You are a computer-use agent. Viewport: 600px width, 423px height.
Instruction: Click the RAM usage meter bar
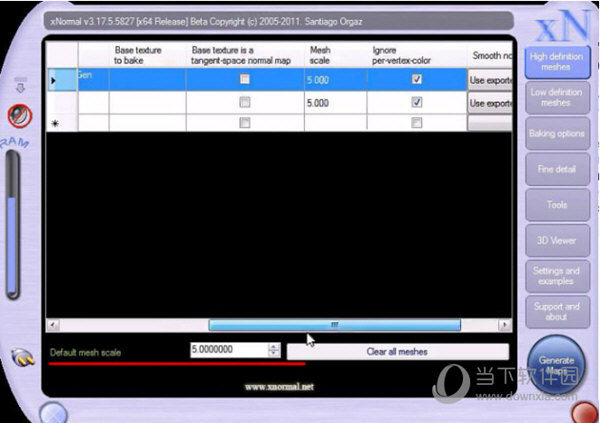coord(13,224)
